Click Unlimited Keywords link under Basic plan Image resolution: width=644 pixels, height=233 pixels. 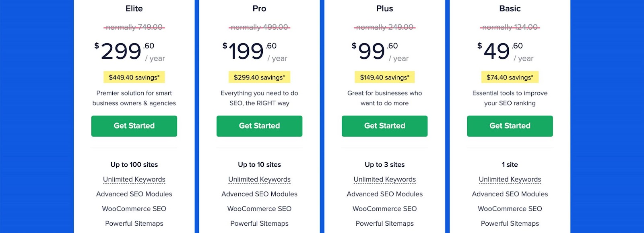coord(510,179)
